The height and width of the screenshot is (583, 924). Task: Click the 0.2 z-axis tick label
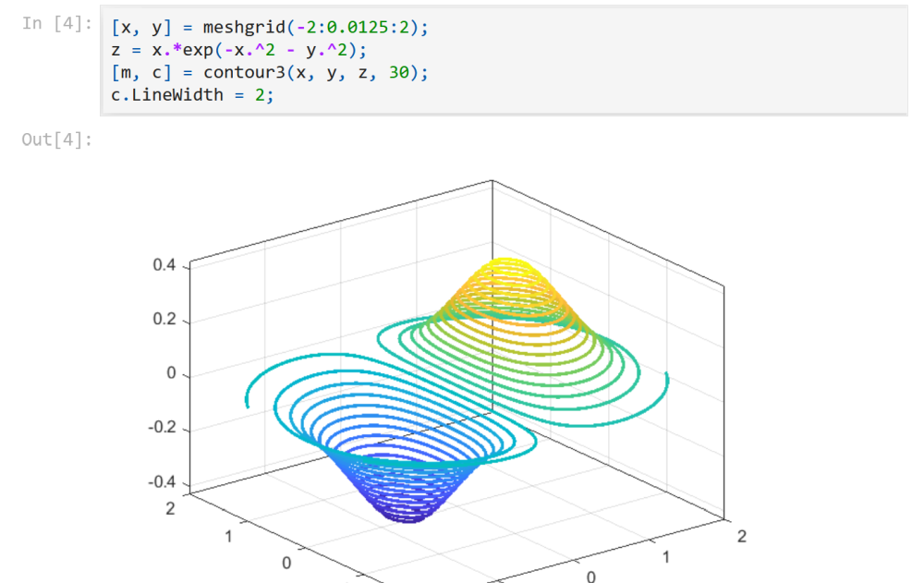(164, 319)
